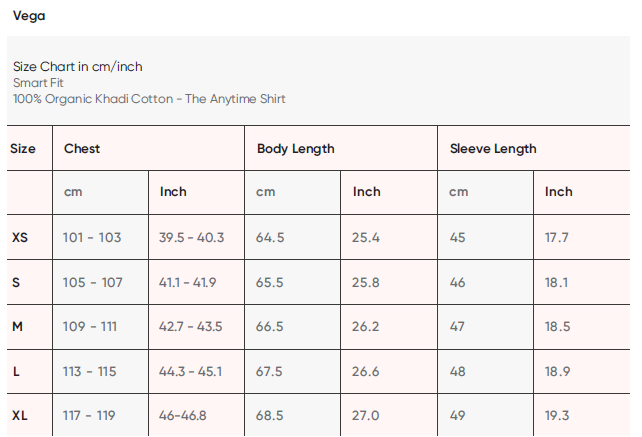Click the XS size row label
This screenshot has height=437, width=642.
[20, 238]
